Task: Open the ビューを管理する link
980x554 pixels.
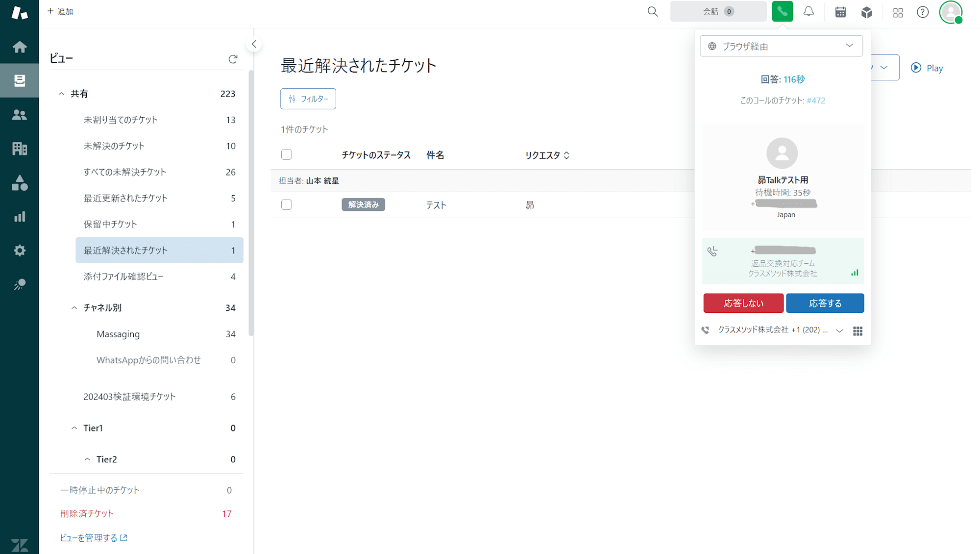Action: click(94, 538)
